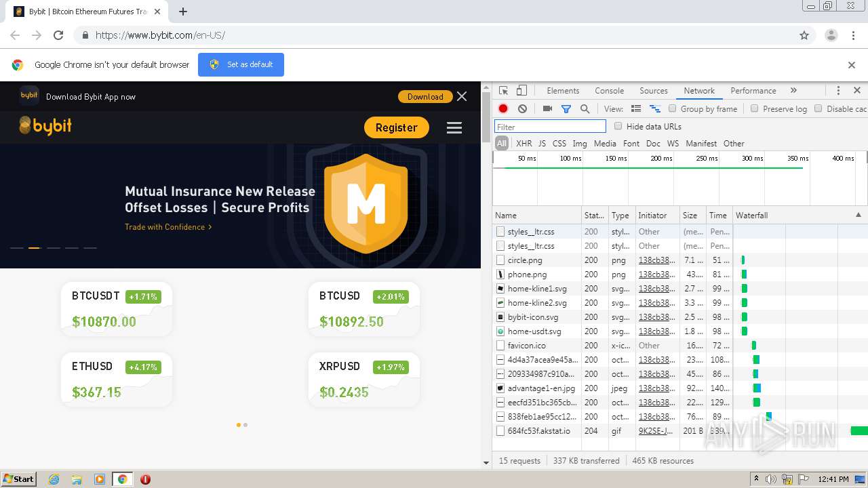Click the red Opera icon in taskbar
The image size is (868, 488).
coord(145,479)
